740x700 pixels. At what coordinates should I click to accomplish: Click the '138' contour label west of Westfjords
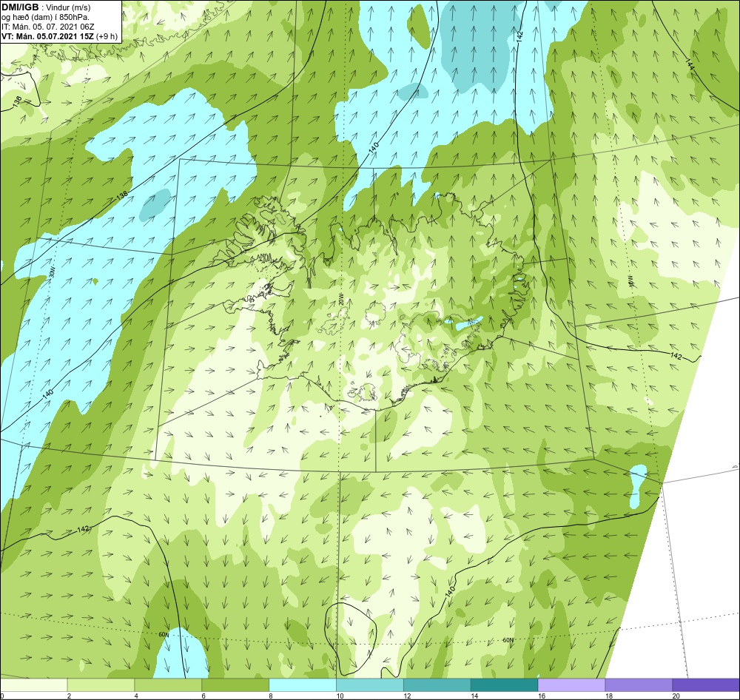pos(122,195)
